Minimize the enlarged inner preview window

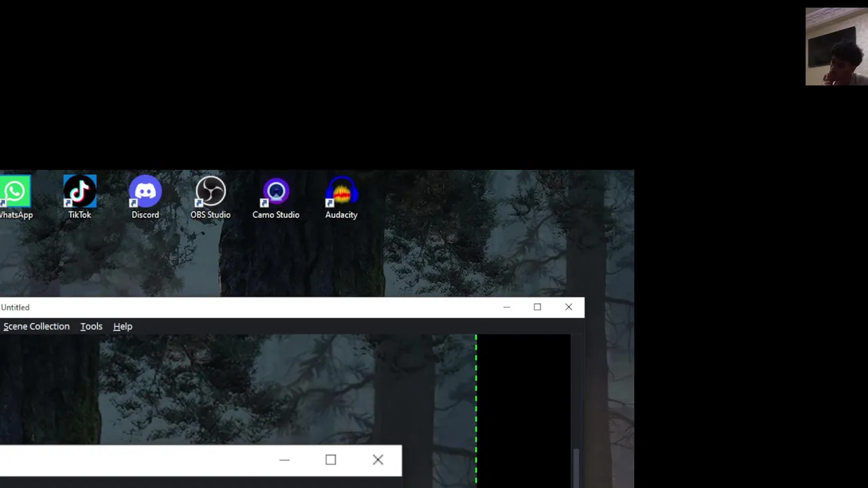(284, 460)
